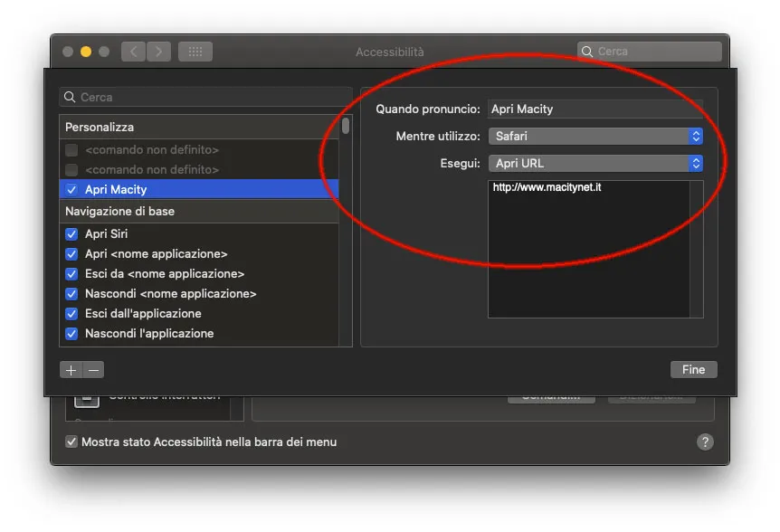Click the magnifier in the command list search field
This screenshot has height=532, width=780.
pos(69,97)
